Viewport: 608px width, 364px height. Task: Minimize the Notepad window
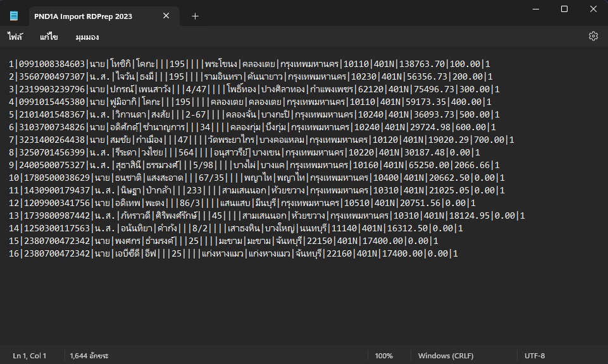[535, 9]
